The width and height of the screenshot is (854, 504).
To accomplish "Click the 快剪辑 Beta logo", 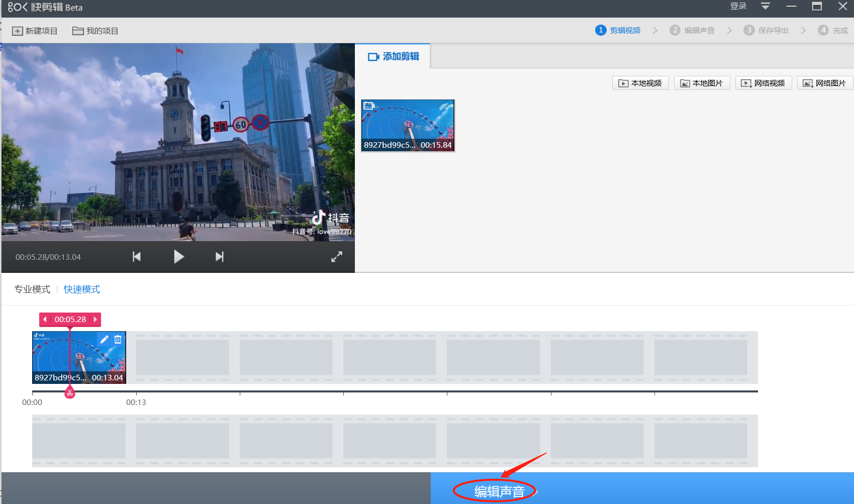I will pos(45,7).
